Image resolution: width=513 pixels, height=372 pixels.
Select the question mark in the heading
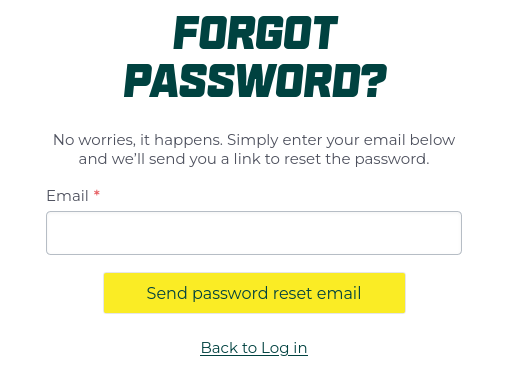tap(376, 81)
